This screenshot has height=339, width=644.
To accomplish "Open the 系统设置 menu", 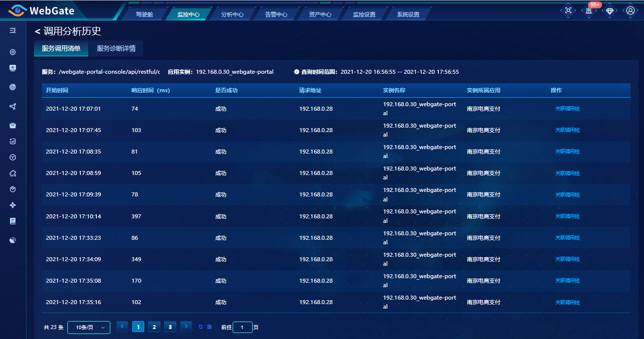I will [x=408, y=14].
